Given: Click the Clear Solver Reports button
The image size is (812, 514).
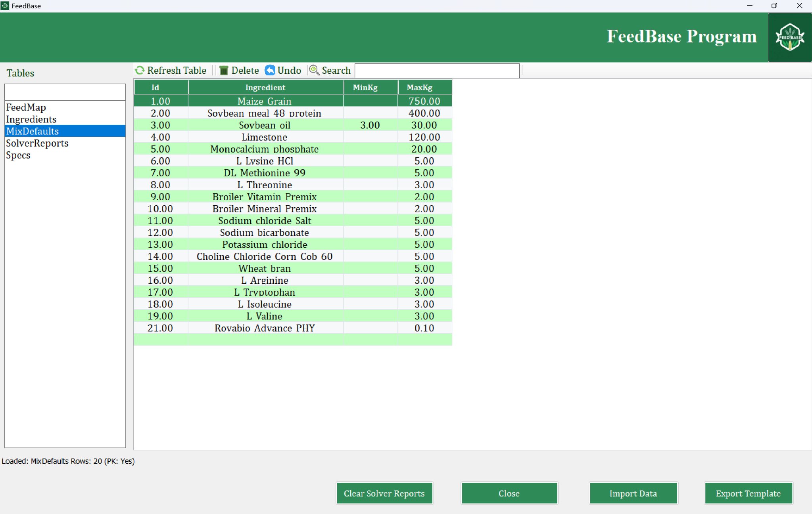Looking at the screenshot, I should [x=384, y=493].
